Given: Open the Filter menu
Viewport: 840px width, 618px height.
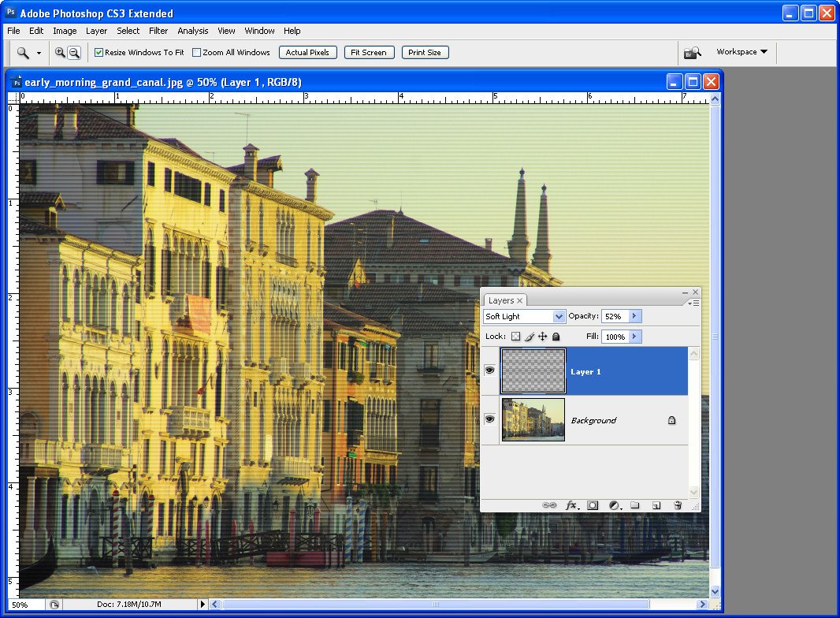Looking at the screenshot, I should click(158, 31).
